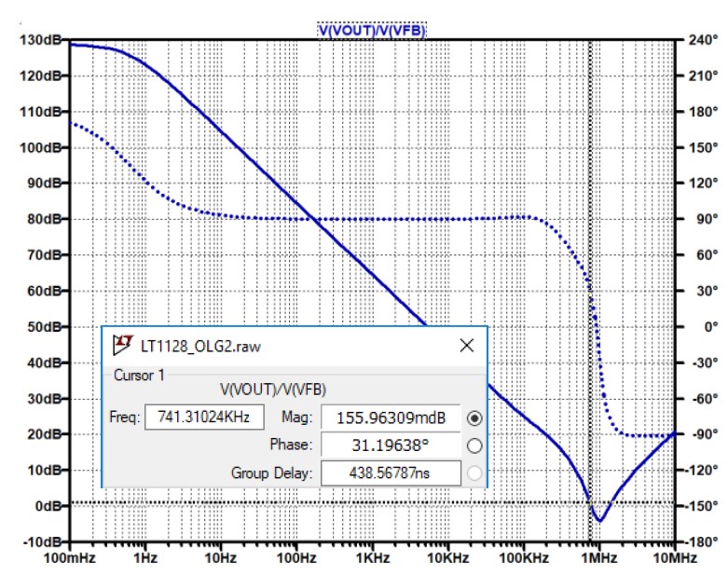The height and width of the screenshot is (575, 728).
Task: Click the Mag field showing 155.96309mdB
Action: pos(391,418)
